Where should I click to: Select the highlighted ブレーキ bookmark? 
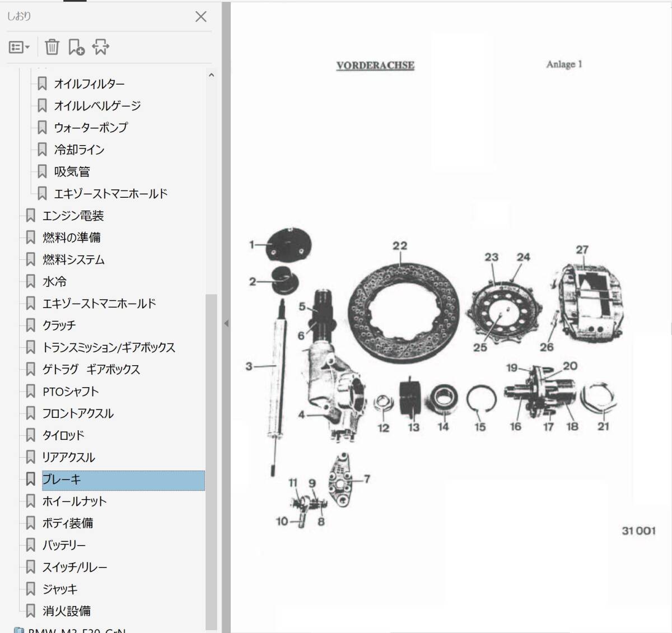click(x=123, y=480)
